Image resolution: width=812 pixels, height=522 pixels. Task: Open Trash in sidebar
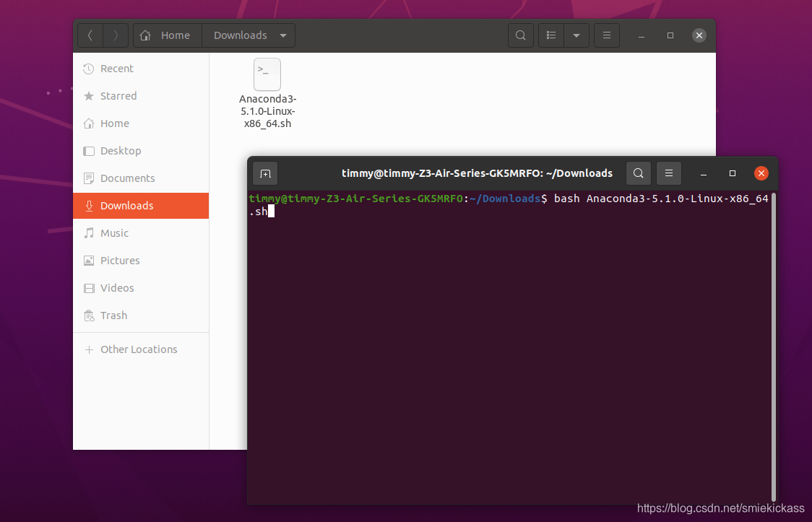[x=141, y=315]
